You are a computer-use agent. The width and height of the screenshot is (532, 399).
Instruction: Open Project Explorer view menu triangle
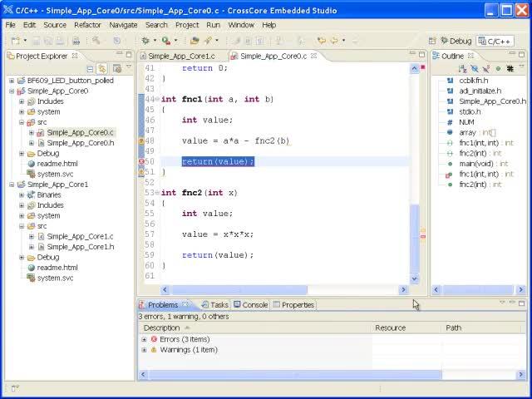coord(129,67)
